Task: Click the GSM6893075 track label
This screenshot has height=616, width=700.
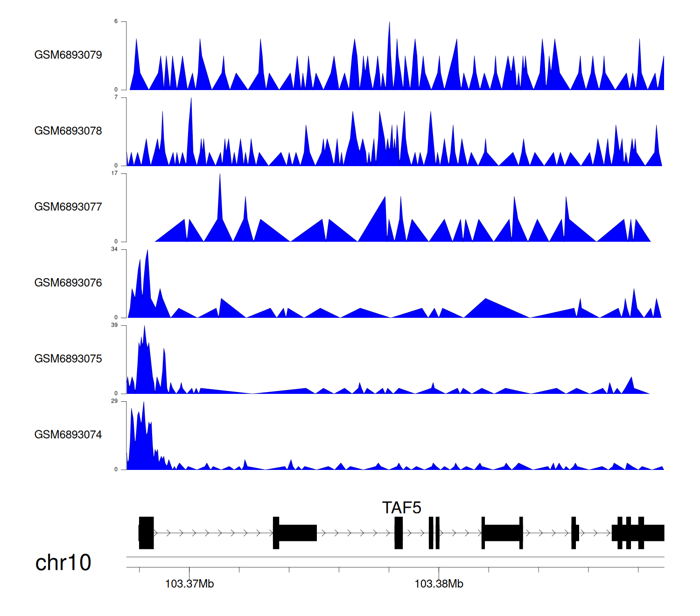Action: 68,359
